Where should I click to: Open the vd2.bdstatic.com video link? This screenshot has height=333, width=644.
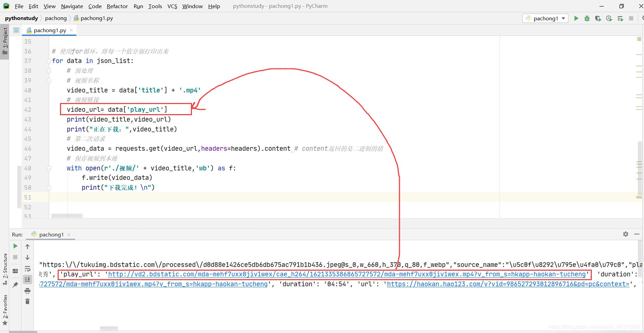(x=347, y=274)
